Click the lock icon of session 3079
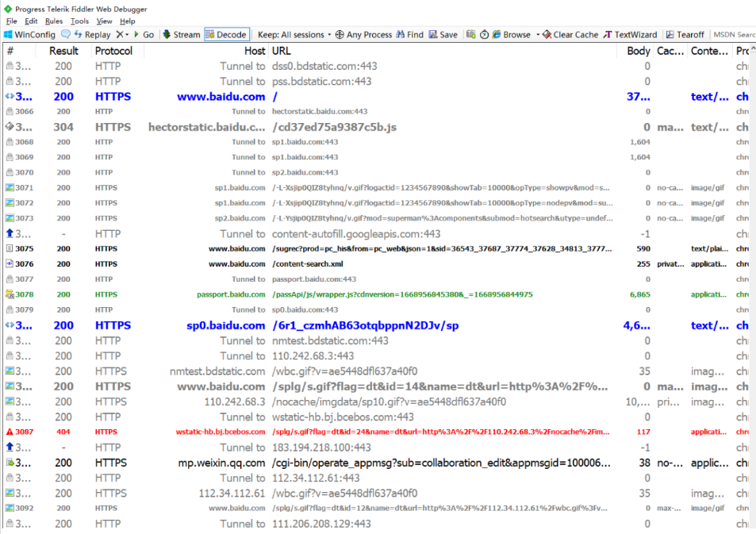 pos(10,309)
